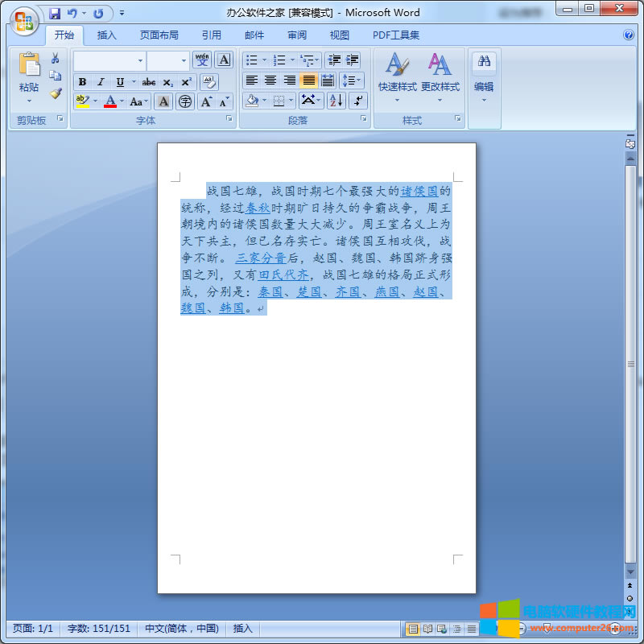
Task: Click the Sort (A-Z) icon
Action: pyautogui.click(x=336, y=101)
